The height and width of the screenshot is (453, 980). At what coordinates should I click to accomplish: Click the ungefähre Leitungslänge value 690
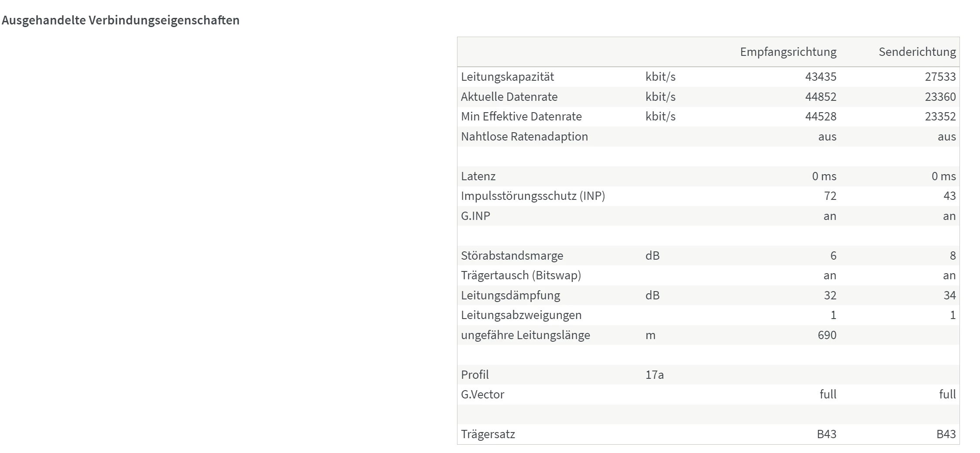tap(827, 335)
